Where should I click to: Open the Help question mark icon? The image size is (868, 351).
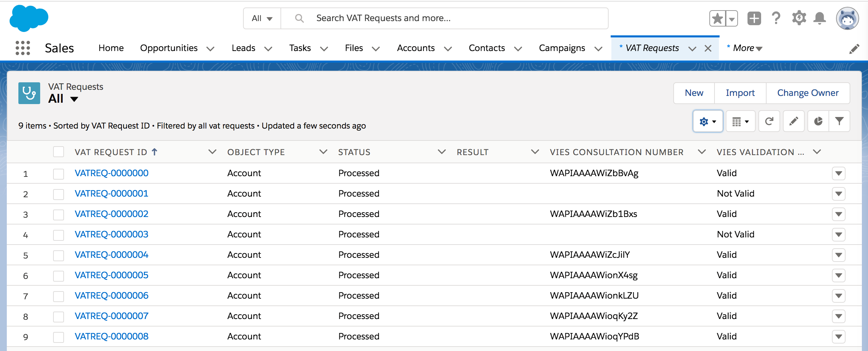click(x=776, y=18)
